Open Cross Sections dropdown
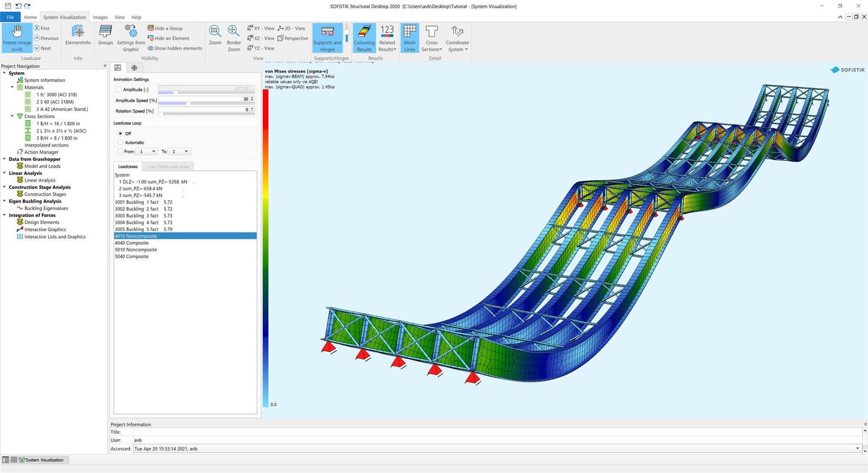Screen dimensions: 868x473 tap(432, 38)
